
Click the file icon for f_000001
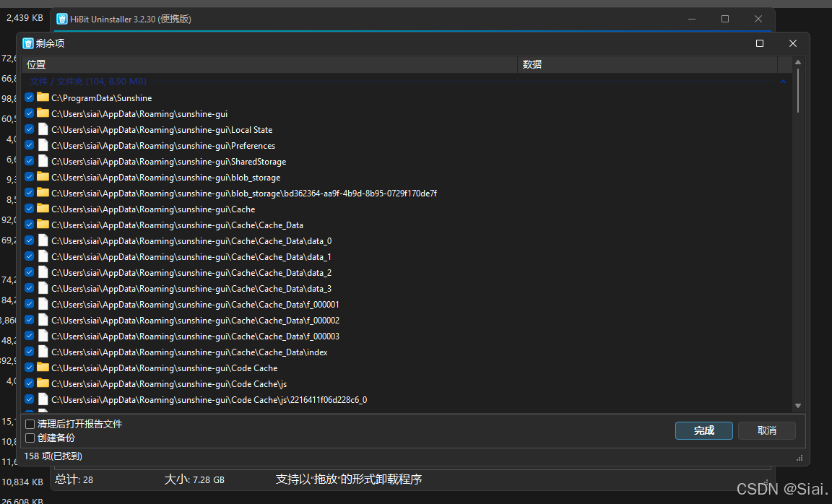click(43, 305)
